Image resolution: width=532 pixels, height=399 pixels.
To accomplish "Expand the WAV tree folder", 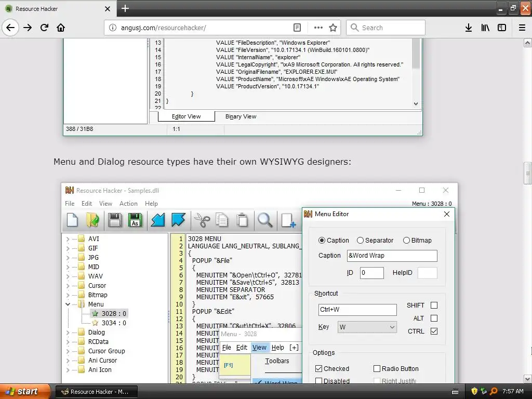I will coord(68,276).
